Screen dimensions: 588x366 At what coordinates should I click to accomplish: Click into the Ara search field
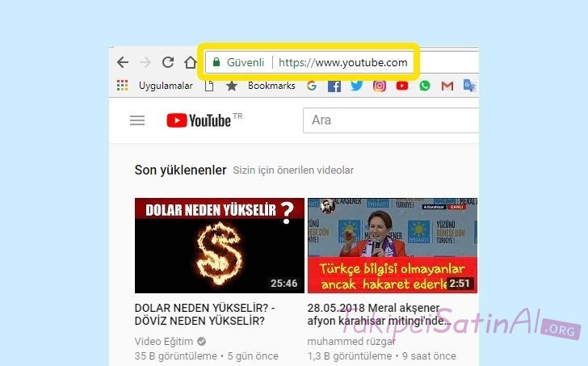click(x=391, y=120)
